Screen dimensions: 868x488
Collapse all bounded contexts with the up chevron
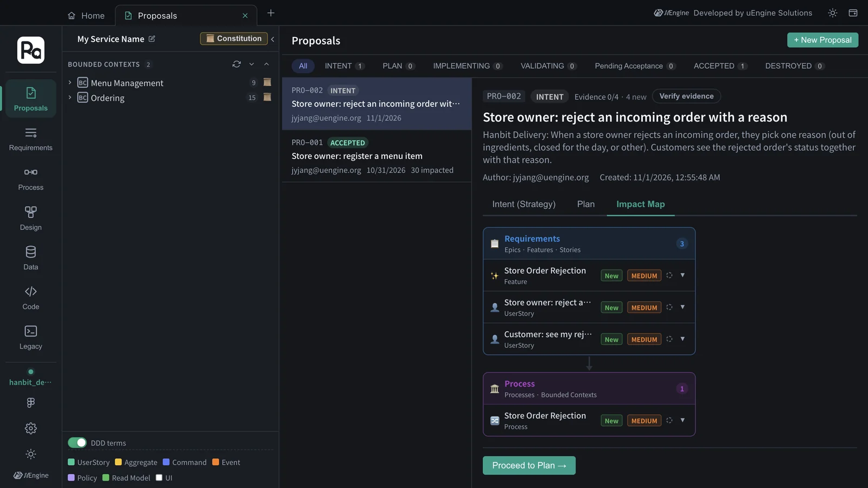pyautogui.click(x=266, y=64)
